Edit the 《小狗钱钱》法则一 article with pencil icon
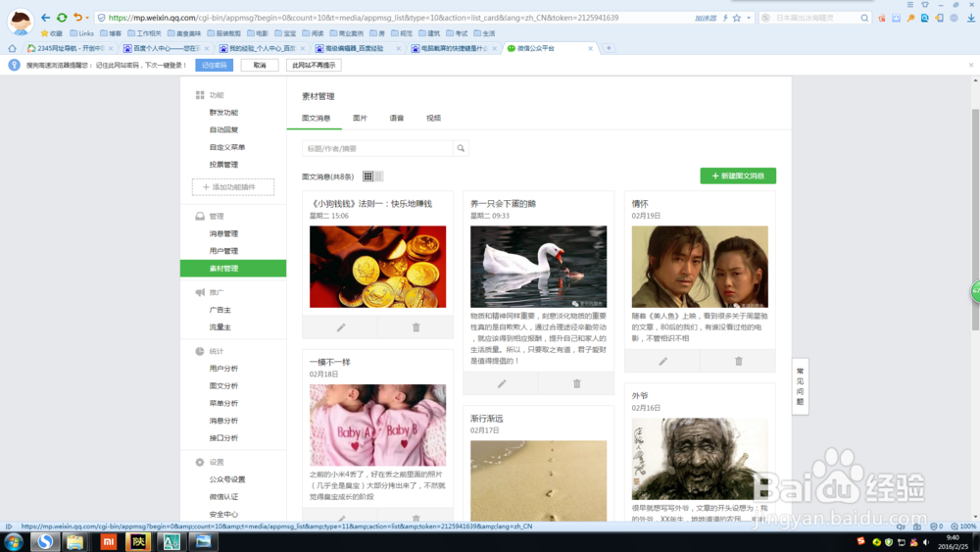Screen dimensions: 980x552 pos(341,327)
